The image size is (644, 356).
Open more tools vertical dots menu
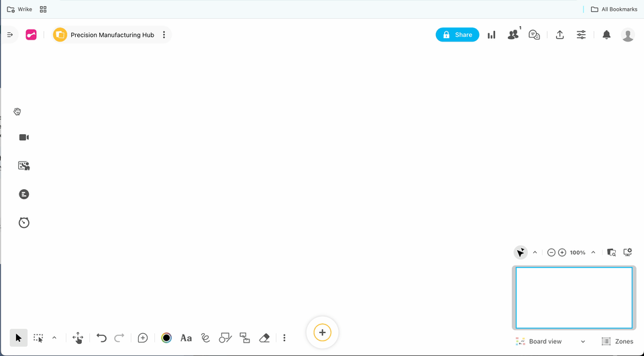tap(284, 338)
